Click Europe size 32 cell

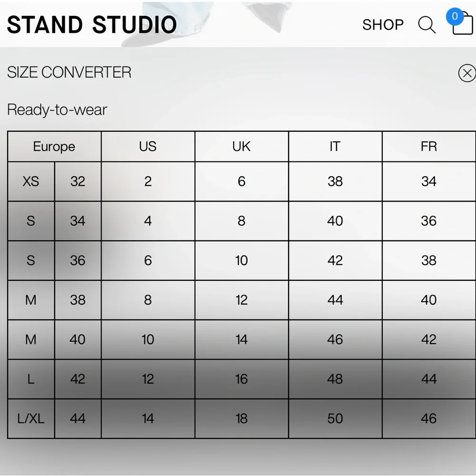[x=78, y=181]
